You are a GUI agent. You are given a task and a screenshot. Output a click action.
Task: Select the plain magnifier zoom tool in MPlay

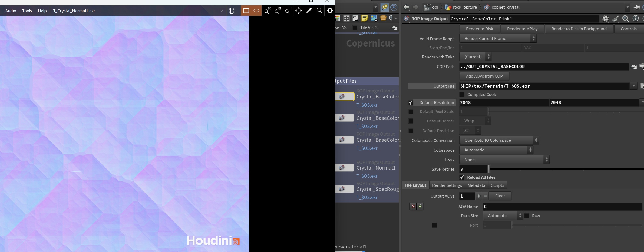[x=319, y=11]
